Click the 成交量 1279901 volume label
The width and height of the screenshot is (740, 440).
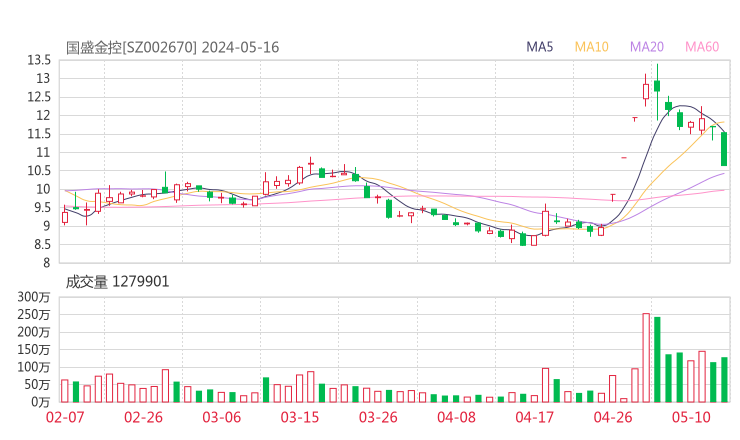pos(117,282)
